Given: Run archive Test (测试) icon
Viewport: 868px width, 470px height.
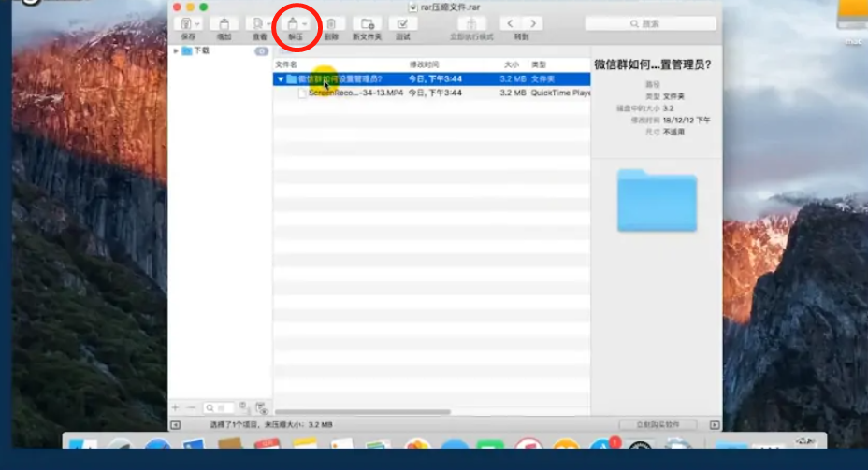Looking at the screenshot, I should click(402, 23).
